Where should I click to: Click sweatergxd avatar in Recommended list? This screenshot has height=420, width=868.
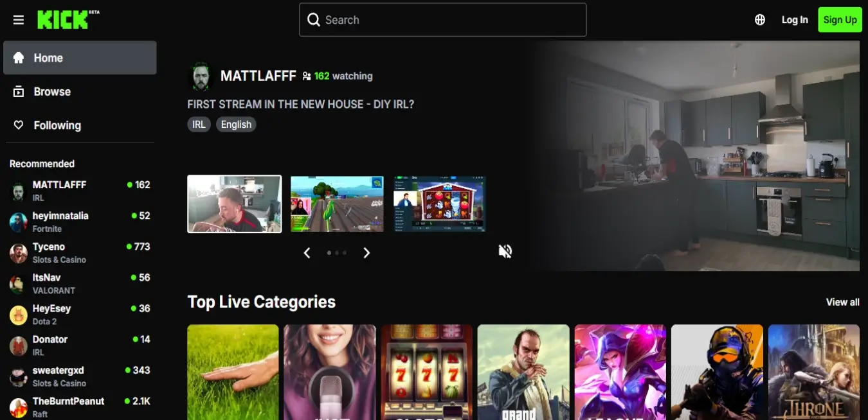(x=18, y=376)
